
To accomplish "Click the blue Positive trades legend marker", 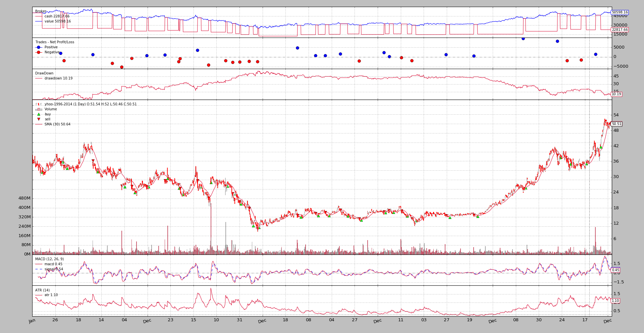I will click(39, 47).
